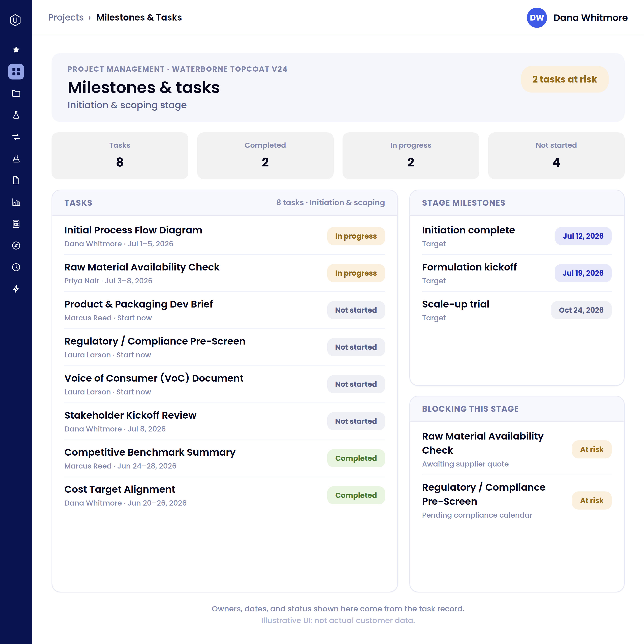This screenshot has width=644, height=644.
Task: Click the flask icon just below the folder
Action: [x=16, y=115]
